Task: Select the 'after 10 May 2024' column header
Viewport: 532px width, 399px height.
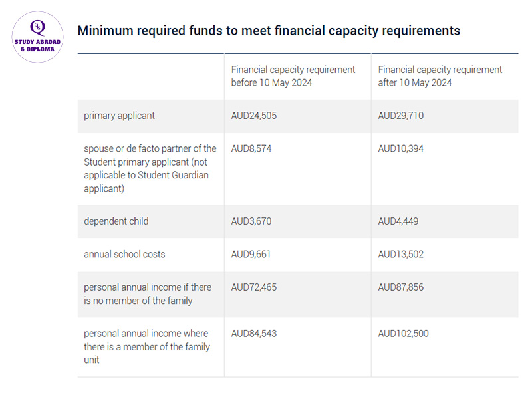Action: (440, 76)
